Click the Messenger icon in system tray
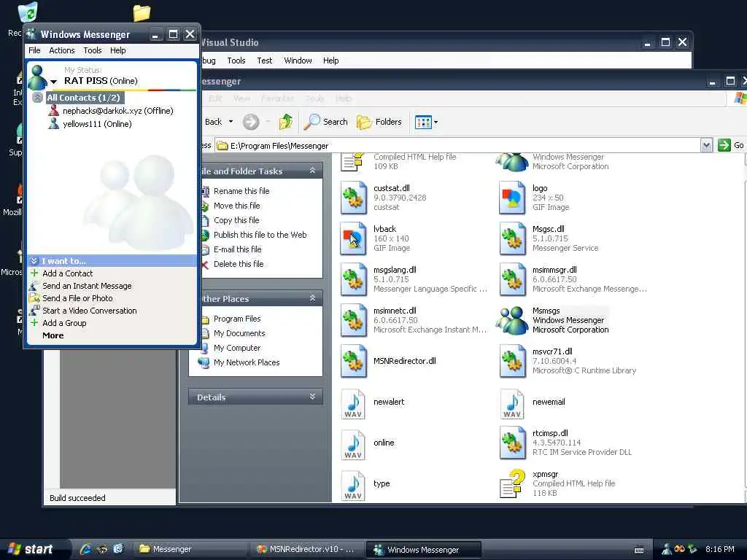747x560 pixels. [x=667, y=549]
